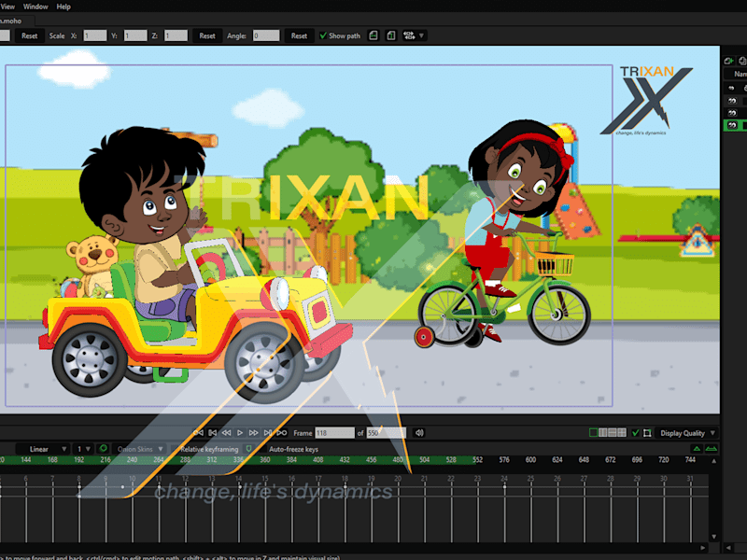This screenshot has height=560, width=747.
Task: Click the timeline zoom-in triangle icon
Action: (x=697, y=449)
